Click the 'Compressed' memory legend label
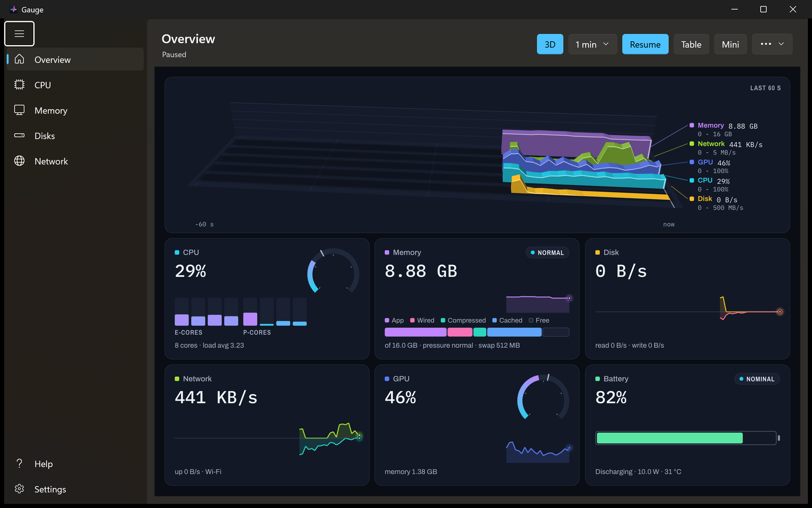 [x=466, y=321]
